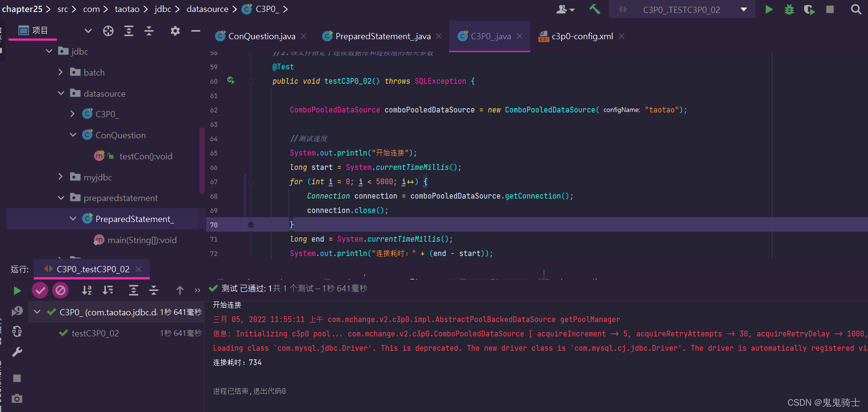Open wrench settings in run sidebar
This screenshot has height=412, width=868.
click(17, 352)
